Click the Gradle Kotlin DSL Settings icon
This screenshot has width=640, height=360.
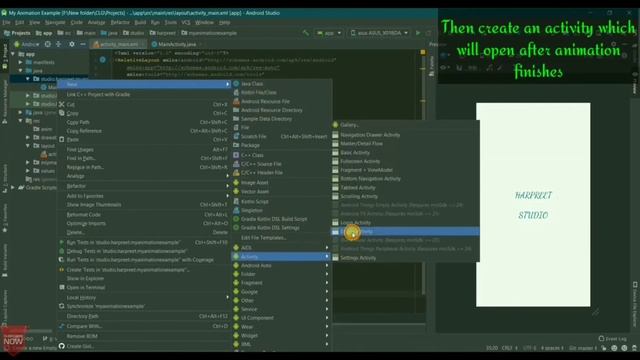click(236, 227)
